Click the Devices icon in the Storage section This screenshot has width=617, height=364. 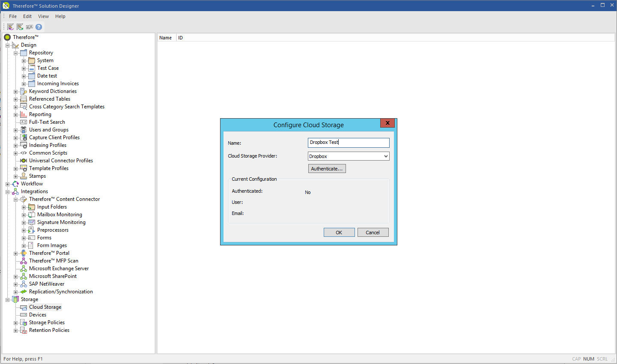tap(24, 314)
